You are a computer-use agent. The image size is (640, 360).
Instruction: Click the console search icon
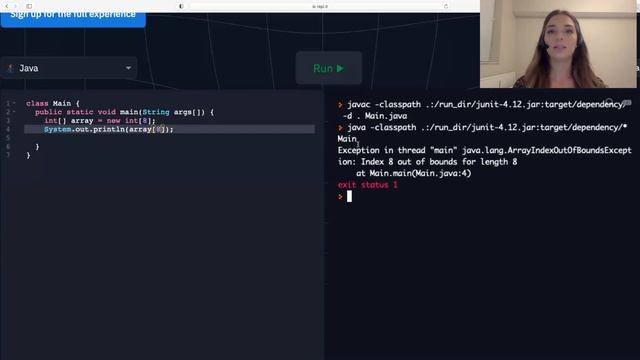click(x=609, y=102)
